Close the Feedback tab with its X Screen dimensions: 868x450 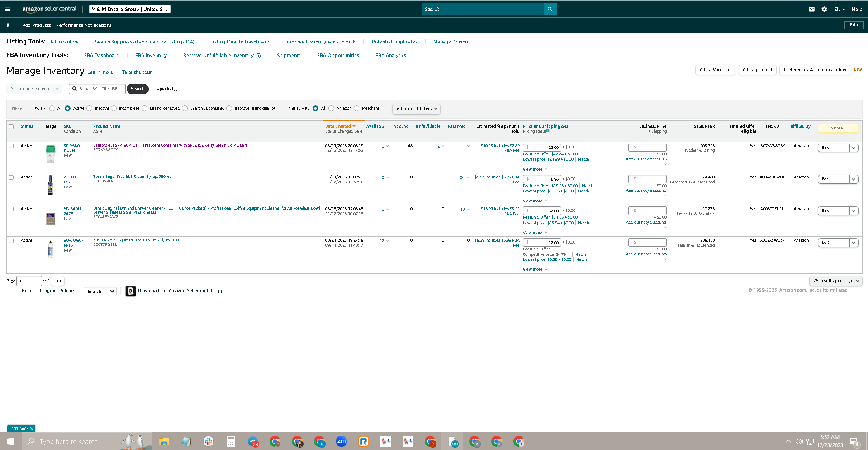32,429
